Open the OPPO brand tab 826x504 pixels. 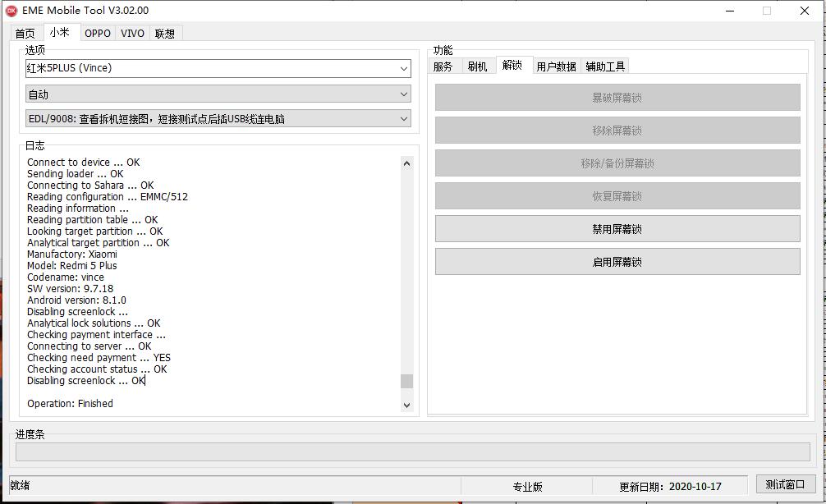pyautogui.click(x=97, y=34)
